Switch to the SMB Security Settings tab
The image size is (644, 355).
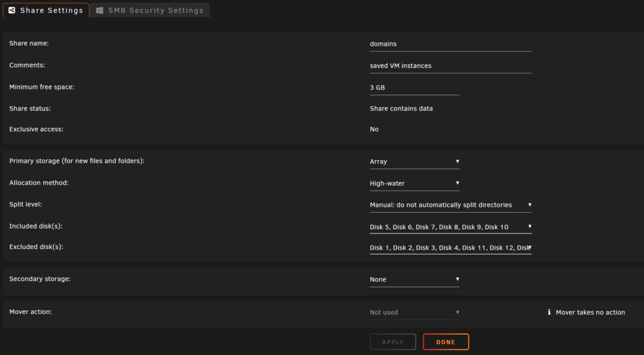(150, 10)
